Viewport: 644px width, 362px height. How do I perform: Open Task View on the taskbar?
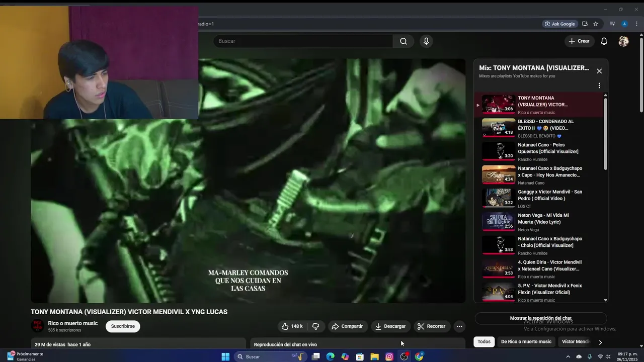pyautogui.click(x=315, y=356)
